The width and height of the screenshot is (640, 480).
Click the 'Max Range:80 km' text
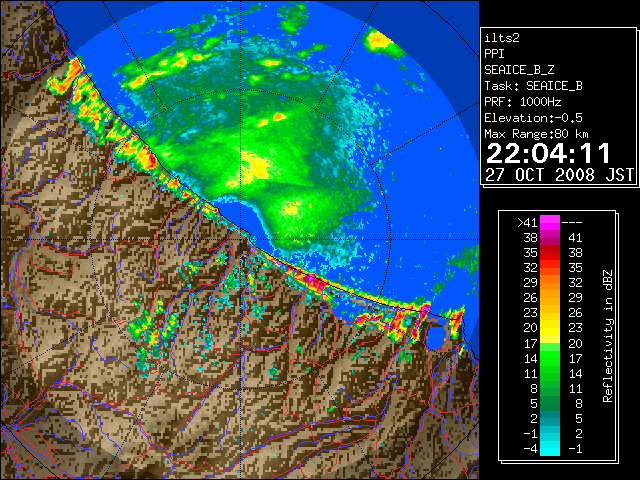(x=536, y=134)
